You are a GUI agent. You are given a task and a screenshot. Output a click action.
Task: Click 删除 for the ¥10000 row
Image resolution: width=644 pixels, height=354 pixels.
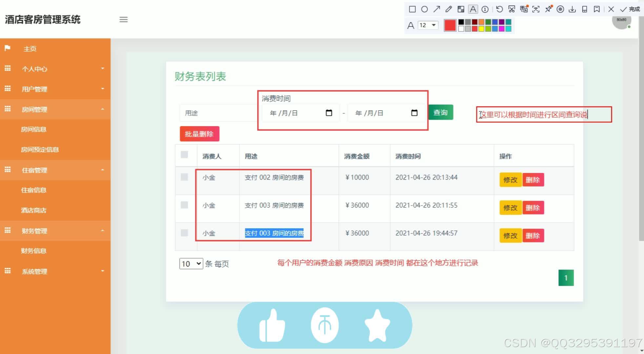(x=533, y=180)
